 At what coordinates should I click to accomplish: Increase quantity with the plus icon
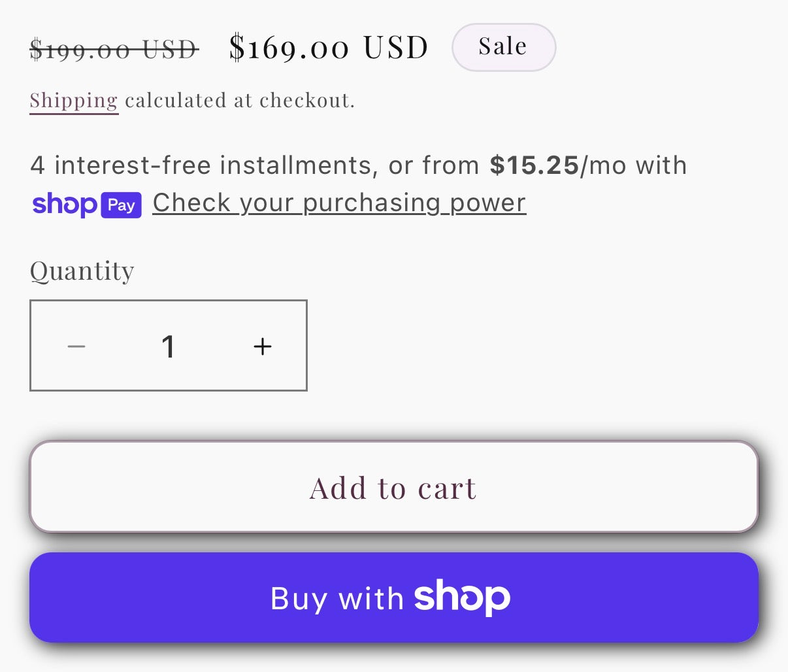[x=263, y=346]
